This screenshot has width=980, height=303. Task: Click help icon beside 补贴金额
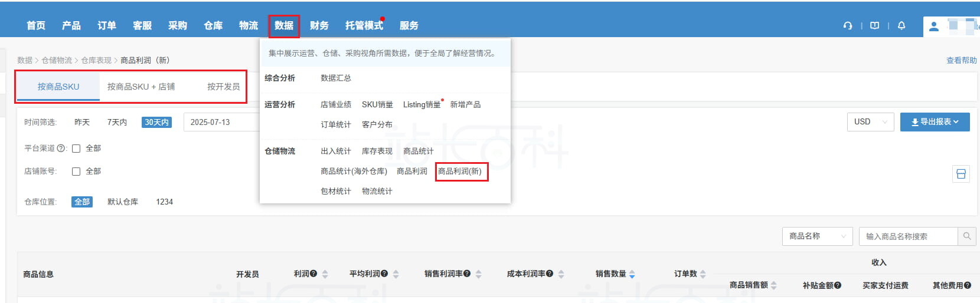pyautogui.click(x=838, y=285)
